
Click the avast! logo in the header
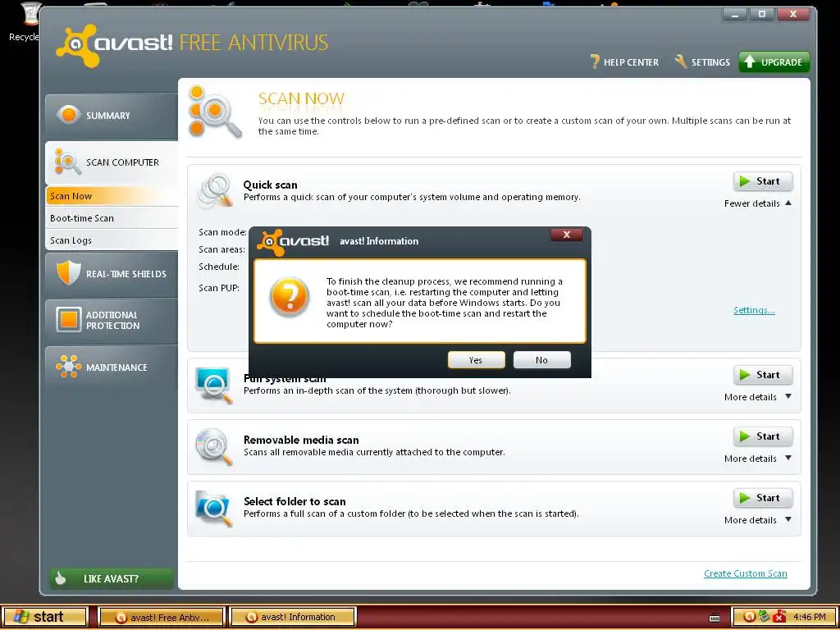pyautogui.click(x=113, y=44)
